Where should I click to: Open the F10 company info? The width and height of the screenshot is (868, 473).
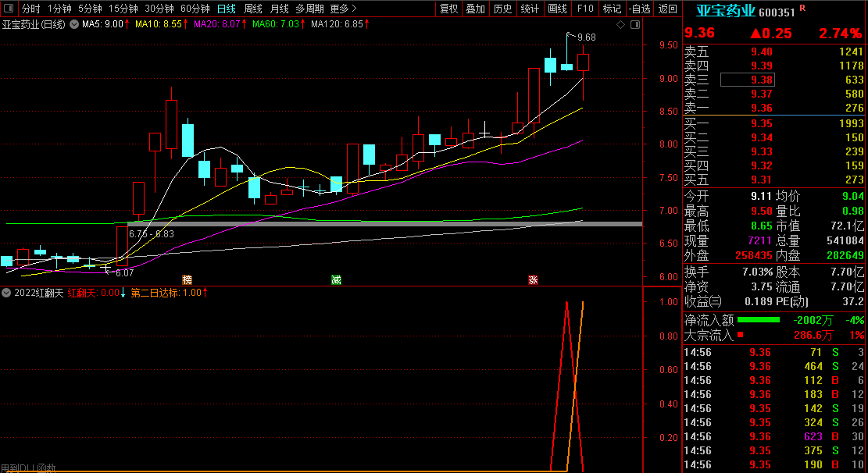[x=584, y=9]
